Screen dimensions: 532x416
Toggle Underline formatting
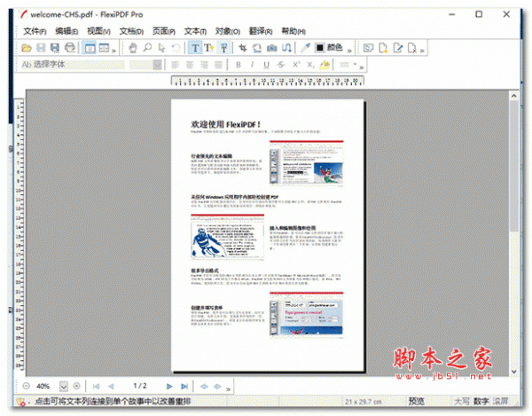[x=266, y=65]
